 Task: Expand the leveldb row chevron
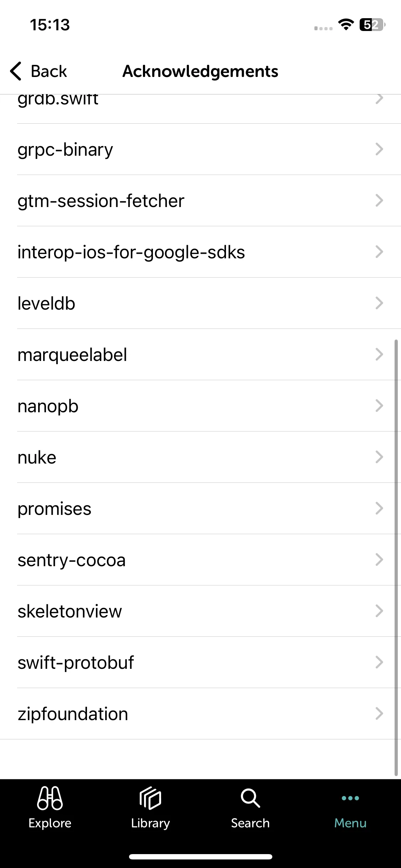[x=379, y=303]
